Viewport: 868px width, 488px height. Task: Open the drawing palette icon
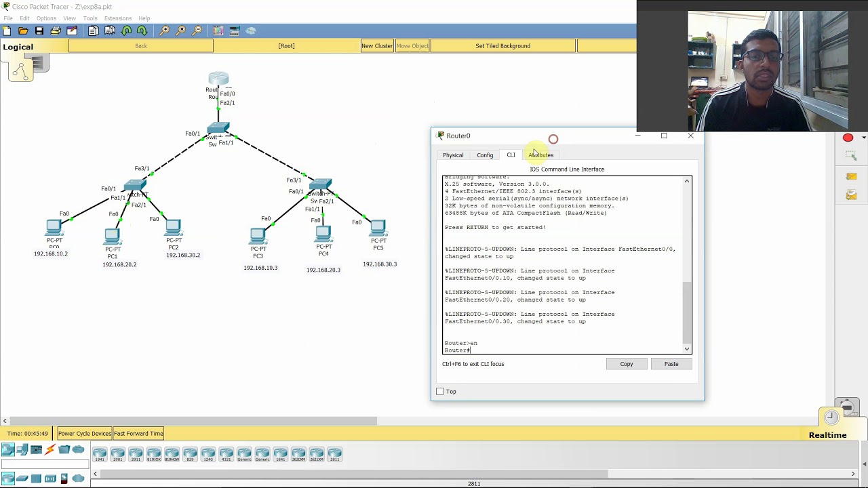(x=218, y=30)
